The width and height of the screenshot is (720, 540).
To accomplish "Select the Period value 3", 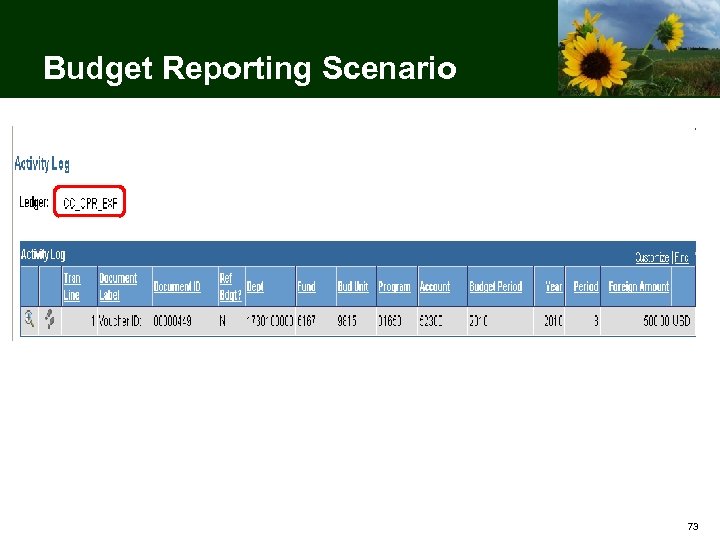I will coord(596,321).
